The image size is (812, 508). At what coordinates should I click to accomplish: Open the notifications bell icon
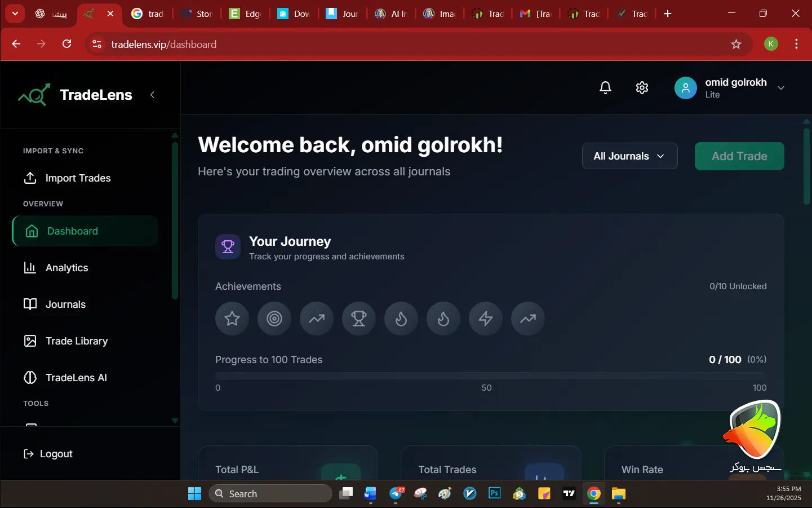pos(605,88)
